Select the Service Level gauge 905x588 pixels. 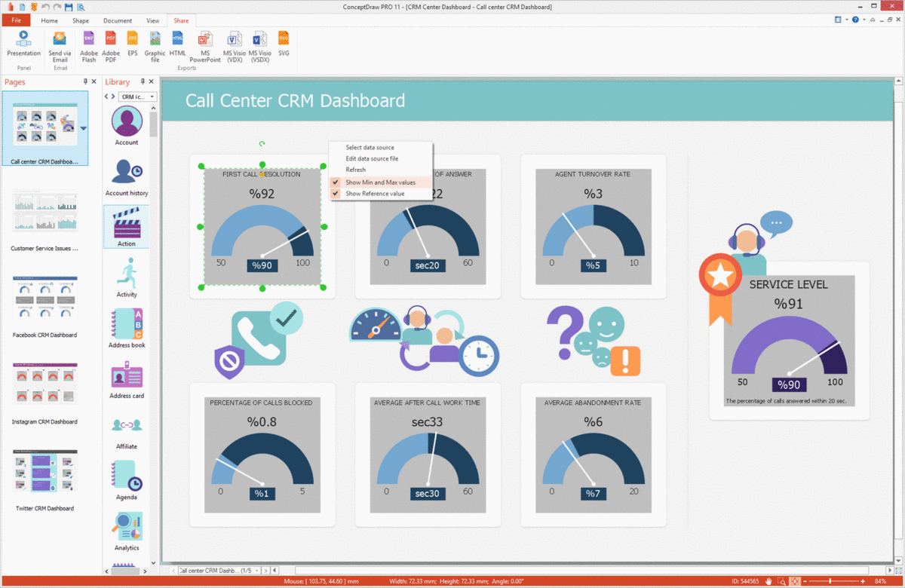point(788,341)
